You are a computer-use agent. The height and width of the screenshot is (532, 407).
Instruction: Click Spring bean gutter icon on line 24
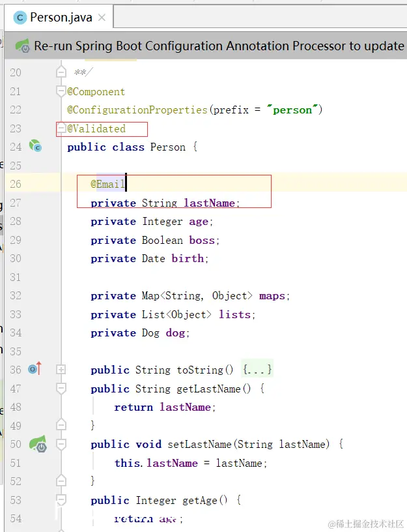35,146
